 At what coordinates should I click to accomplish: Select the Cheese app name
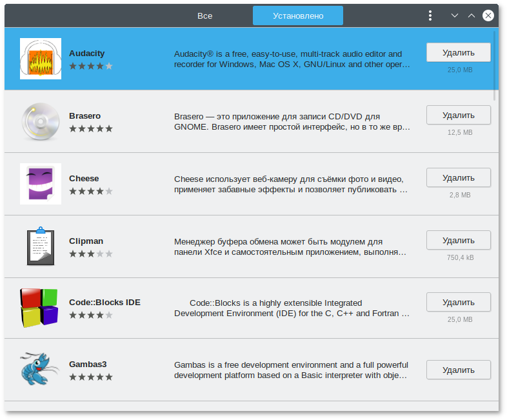pos(84,179)
